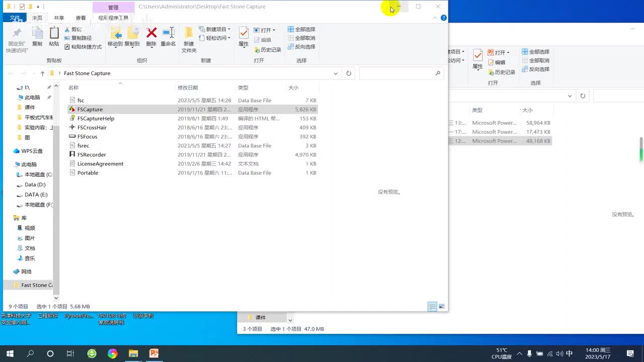Click the Copy icon in the front ribbon
The height and width of the screenshot is (362, 644).
[37, 33]
